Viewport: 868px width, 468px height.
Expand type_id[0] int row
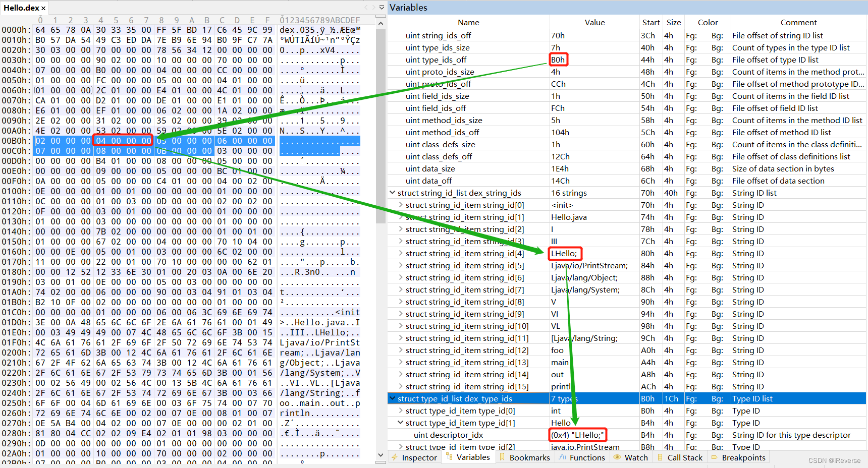(401, 411)
